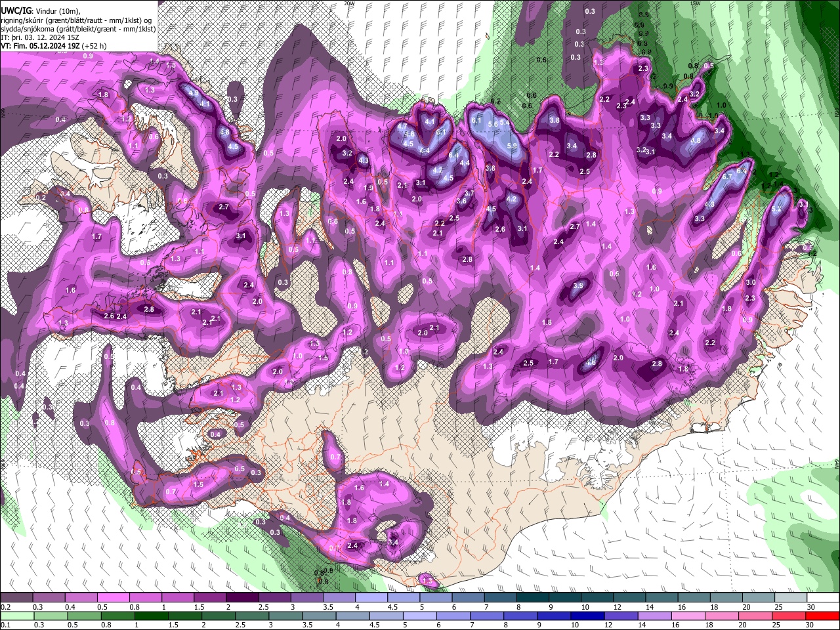Select the bright pink swatch labeled 0.5
Screen dimensions: 840x630
click(x=113, y=598)
